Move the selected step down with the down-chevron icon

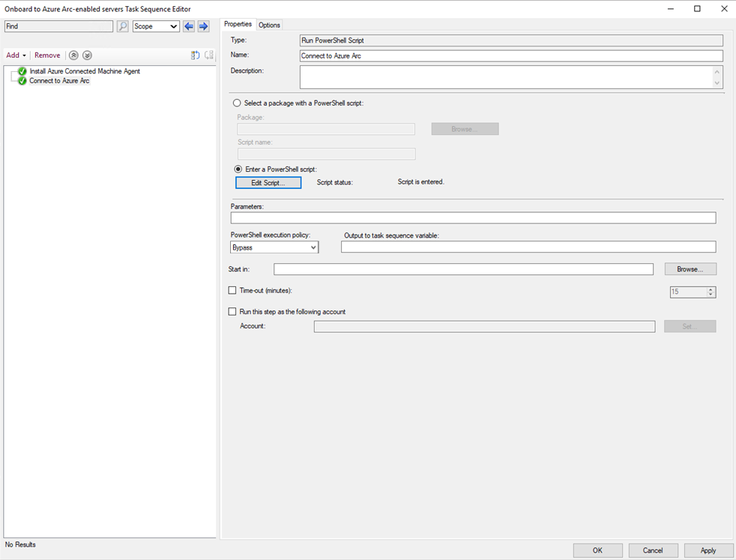pos(87,55)
